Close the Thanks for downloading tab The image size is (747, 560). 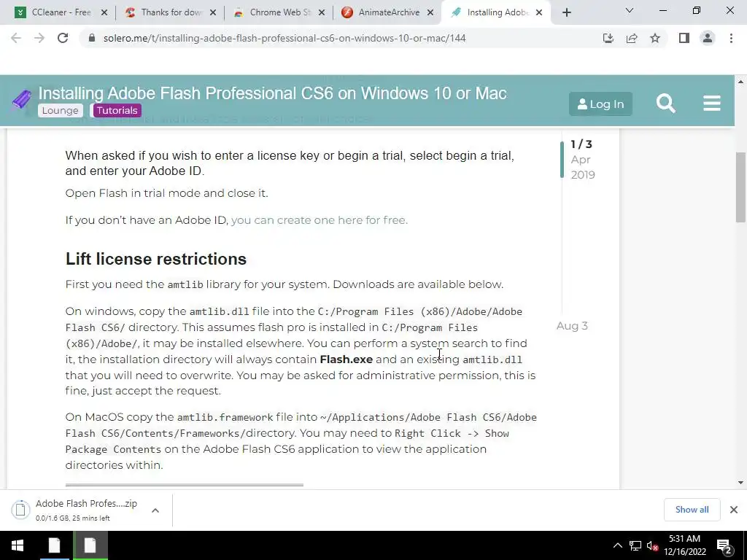(x=213, y=13)
